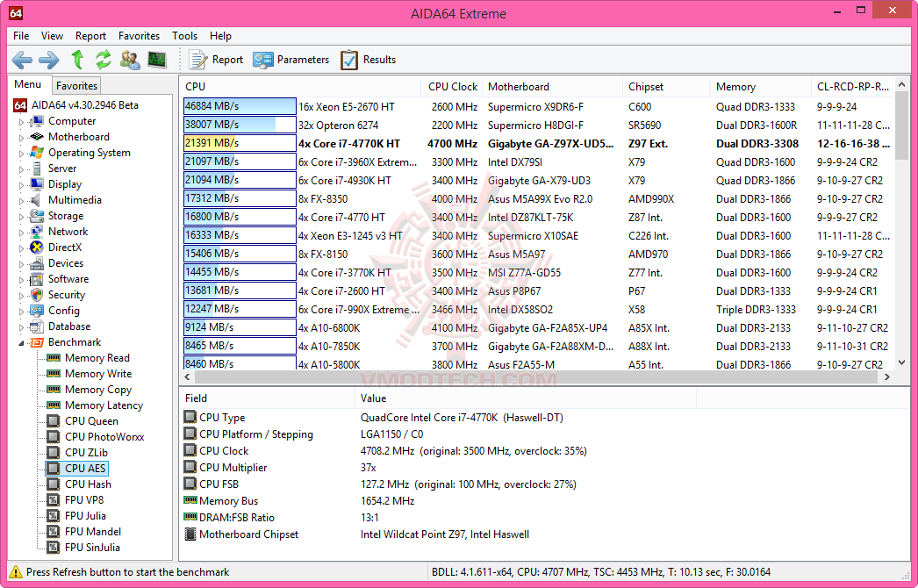
Task: Click the Forward arrow toolbar icon
Action: coord(48,59)
